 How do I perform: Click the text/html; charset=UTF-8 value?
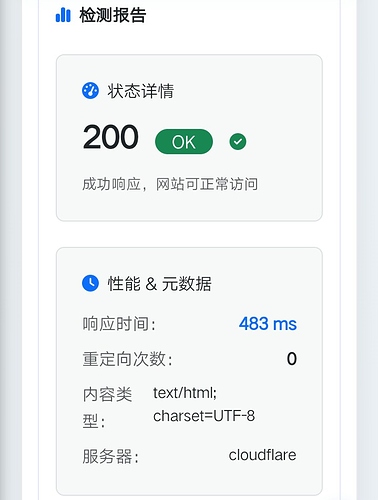pyautogui.click(x=204, y=404)
